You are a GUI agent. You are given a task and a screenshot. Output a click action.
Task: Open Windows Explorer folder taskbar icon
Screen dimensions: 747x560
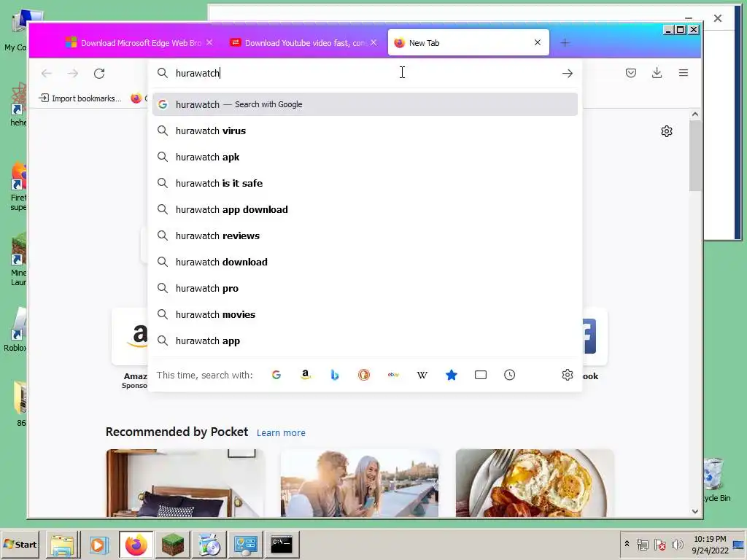tap(63, 544)
